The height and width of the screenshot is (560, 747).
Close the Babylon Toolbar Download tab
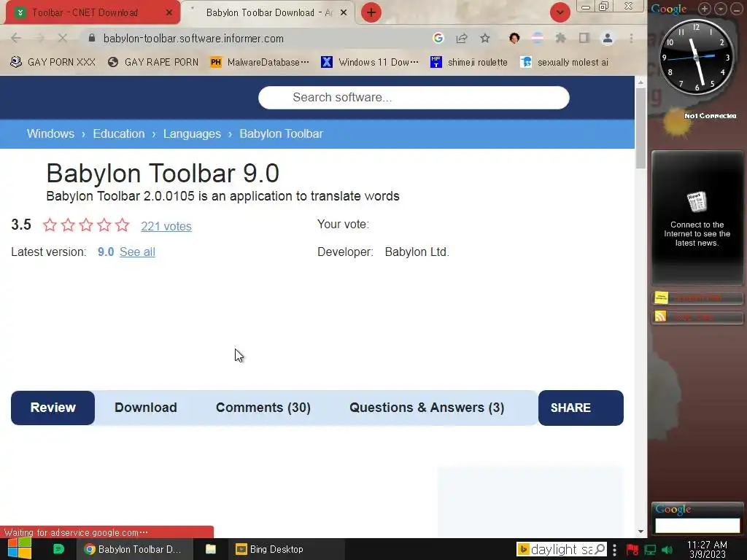tap(343, 13)
